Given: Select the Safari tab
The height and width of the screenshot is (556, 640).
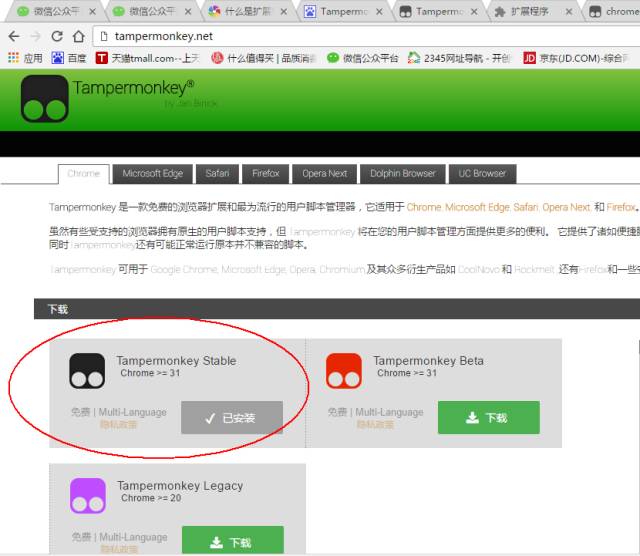Looking at the screenshot, I should click(218, 174).
